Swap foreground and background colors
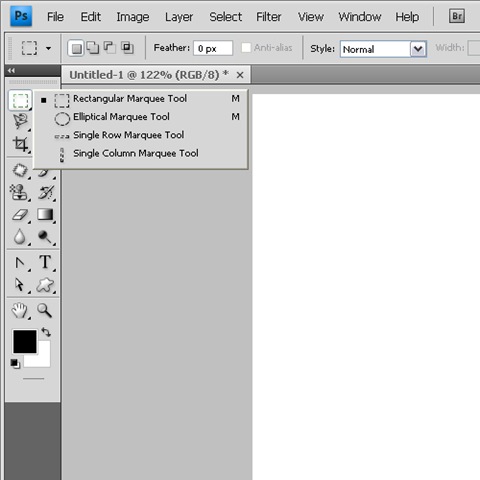Viewport: 480px width, 480px height. (46, 332)
